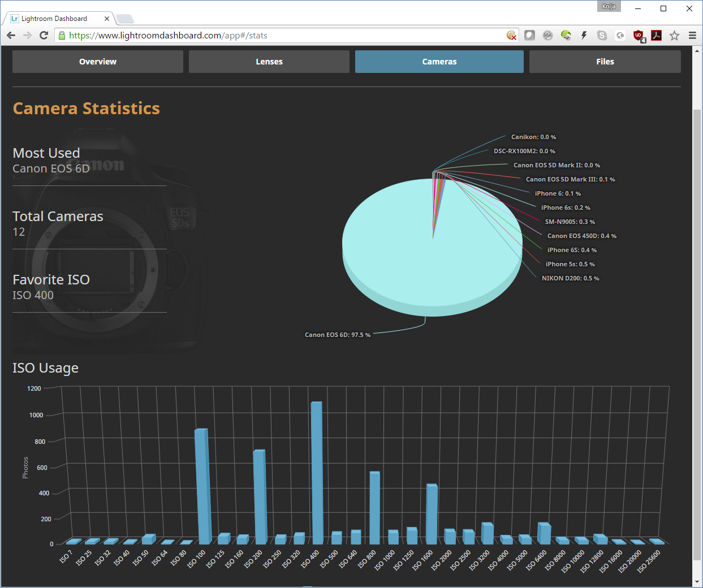Click the ISO 100 bar in chart
This screenshot has width=703, height=588.
[202, 486]
